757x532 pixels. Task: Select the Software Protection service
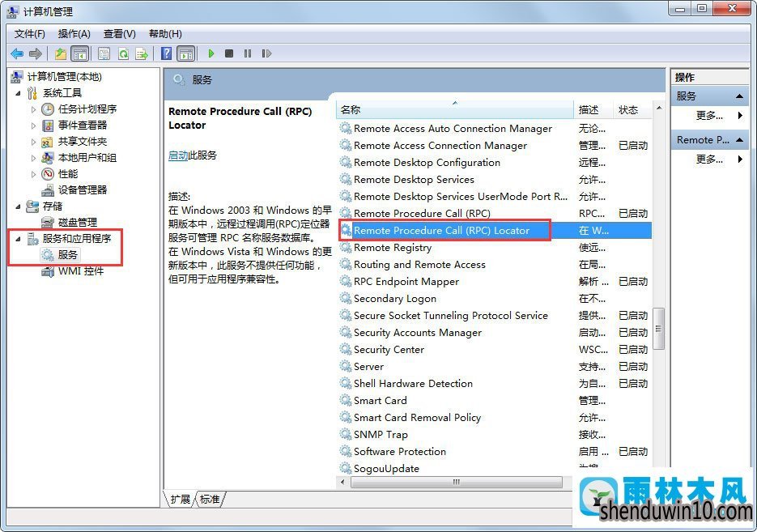(400, 452)
